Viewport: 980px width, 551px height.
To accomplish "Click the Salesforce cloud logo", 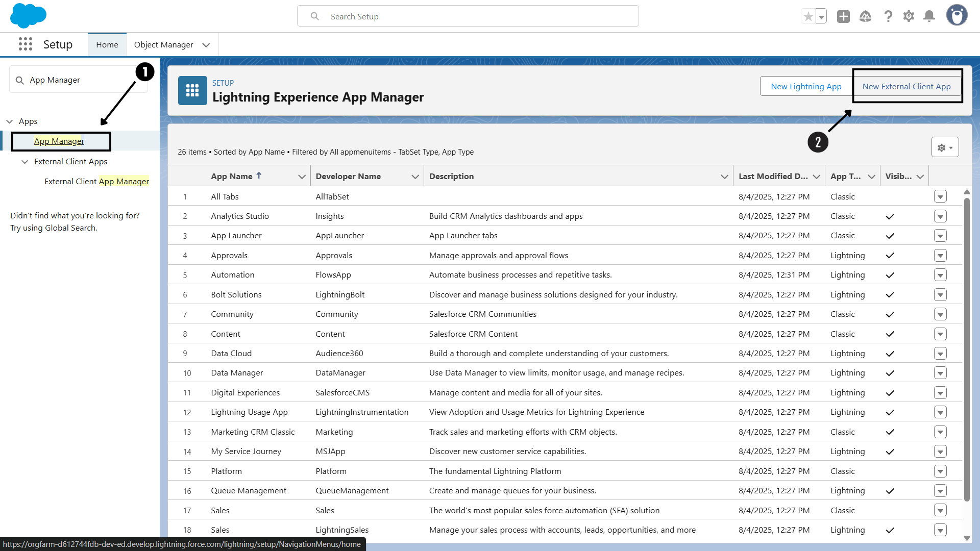I will [28, 15].
